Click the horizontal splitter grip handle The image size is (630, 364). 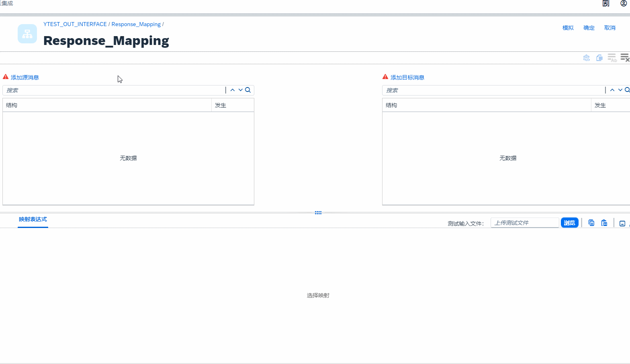pyautogui.click(x=318, y=213)
